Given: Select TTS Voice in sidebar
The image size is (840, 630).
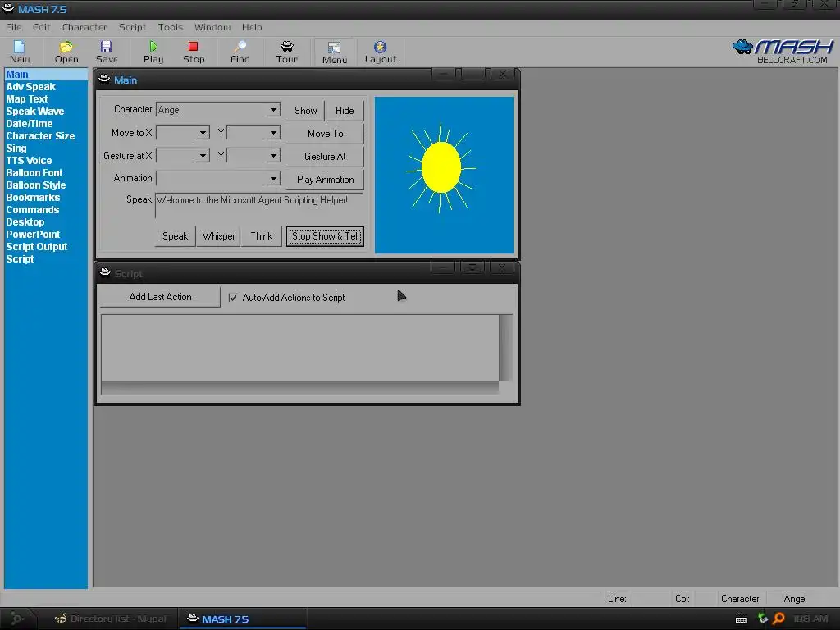Looking at the screenshot, I should click(29, 161).
